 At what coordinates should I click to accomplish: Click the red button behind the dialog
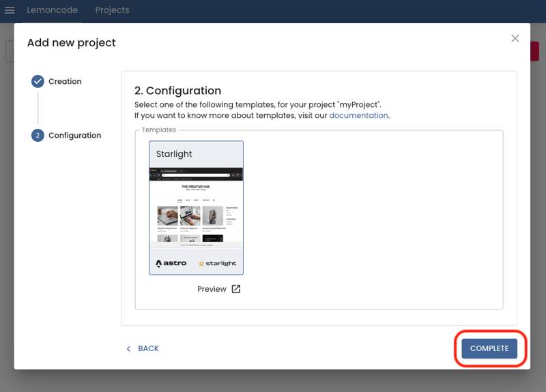tap(534, 52)
